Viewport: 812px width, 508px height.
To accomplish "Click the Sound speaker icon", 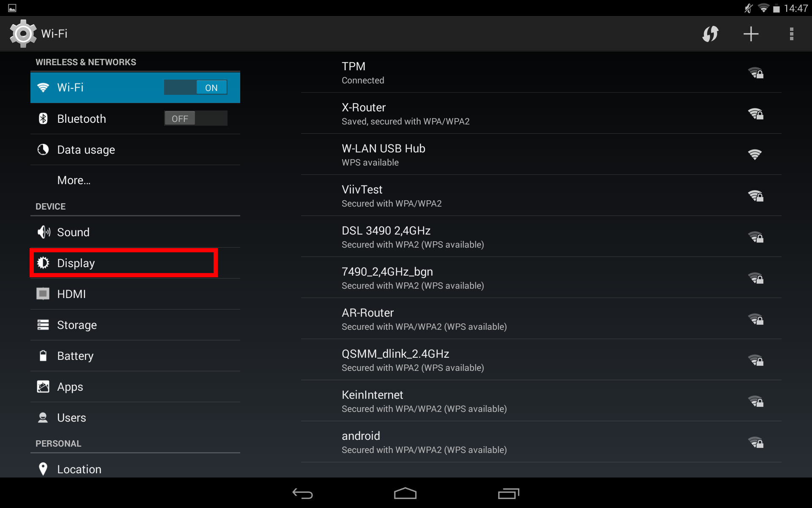I will [44, 232].
